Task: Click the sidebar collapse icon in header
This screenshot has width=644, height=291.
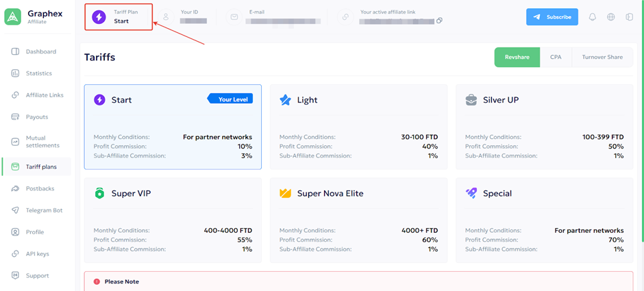Action: (629, 17)
